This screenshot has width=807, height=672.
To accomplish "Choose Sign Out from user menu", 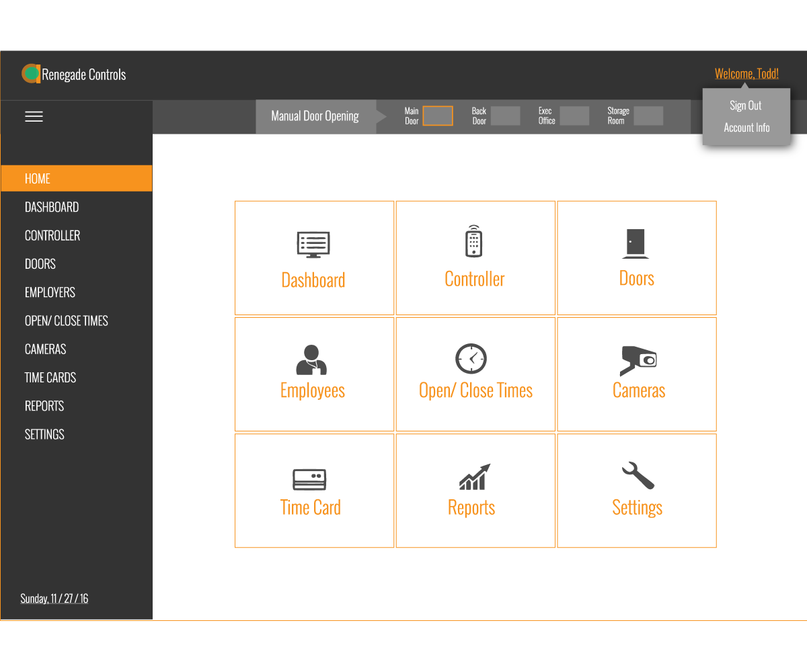I will coord(746,106).
